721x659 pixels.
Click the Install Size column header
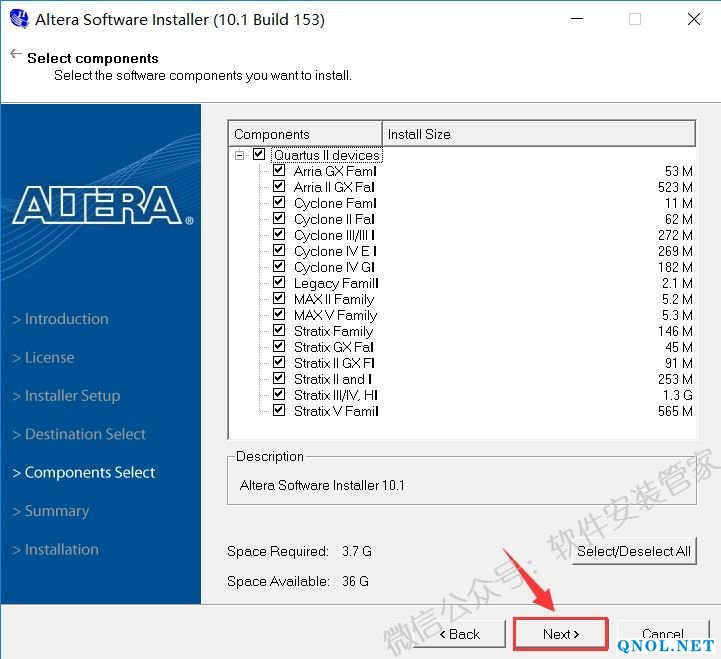coord(538,134)
